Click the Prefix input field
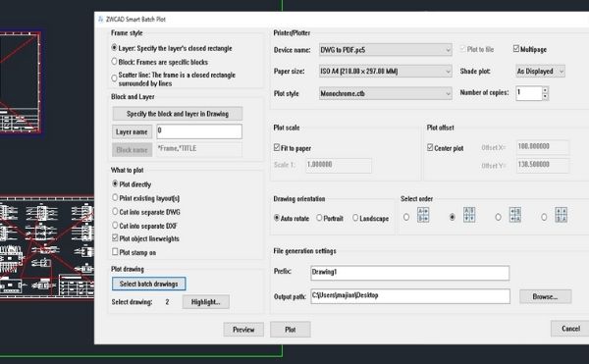589x364 pixels. 409,273
